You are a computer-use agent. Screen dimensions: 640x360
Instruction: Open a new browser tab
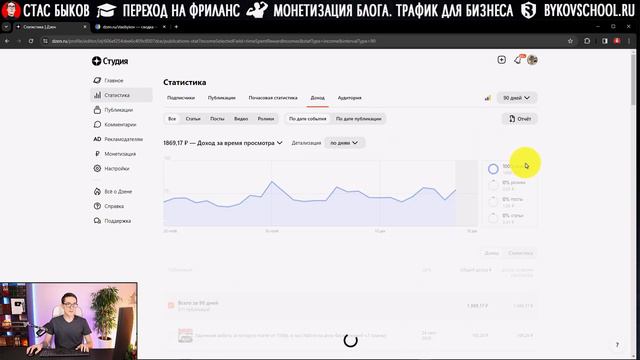pyautogui.click(x=176, y=27)
